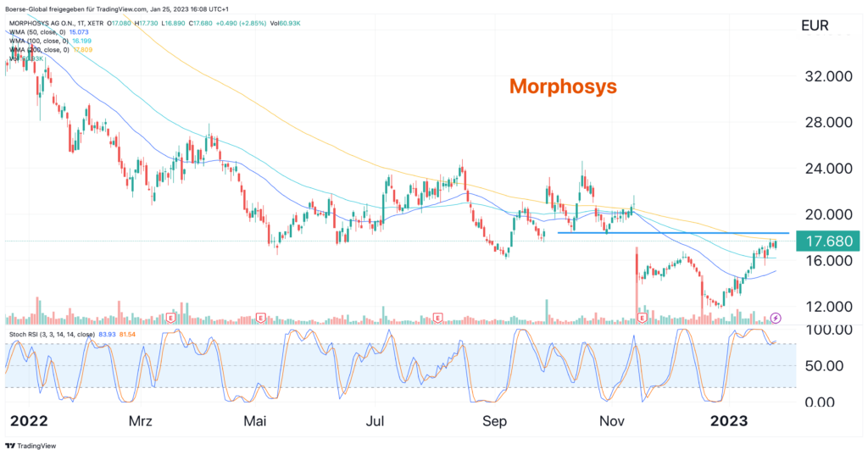Click the Jul time axis label

375,421
